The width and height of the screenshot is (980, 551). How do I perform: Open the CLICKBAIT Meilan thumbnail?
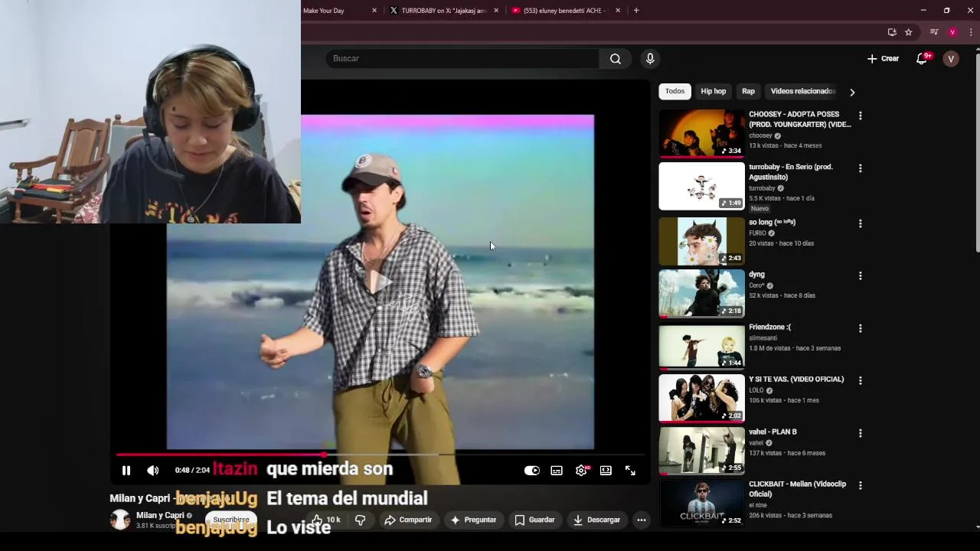tap(701, 503)
